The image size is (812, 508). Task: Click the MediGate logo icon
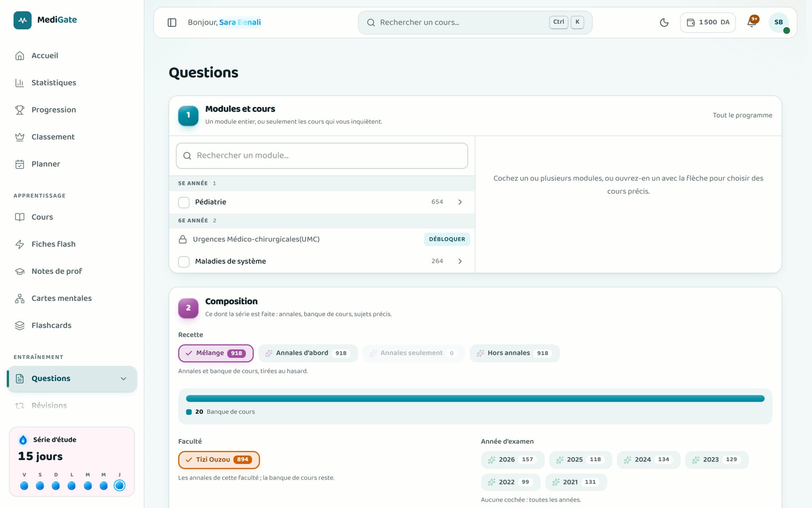(x=22, y=20)
